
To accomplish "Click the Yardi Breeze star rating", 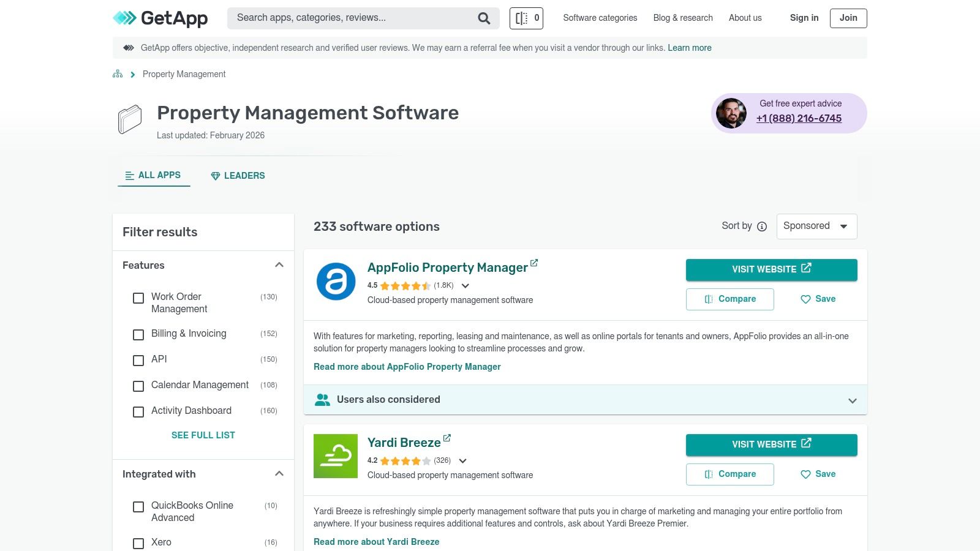I will coord(405,461).
